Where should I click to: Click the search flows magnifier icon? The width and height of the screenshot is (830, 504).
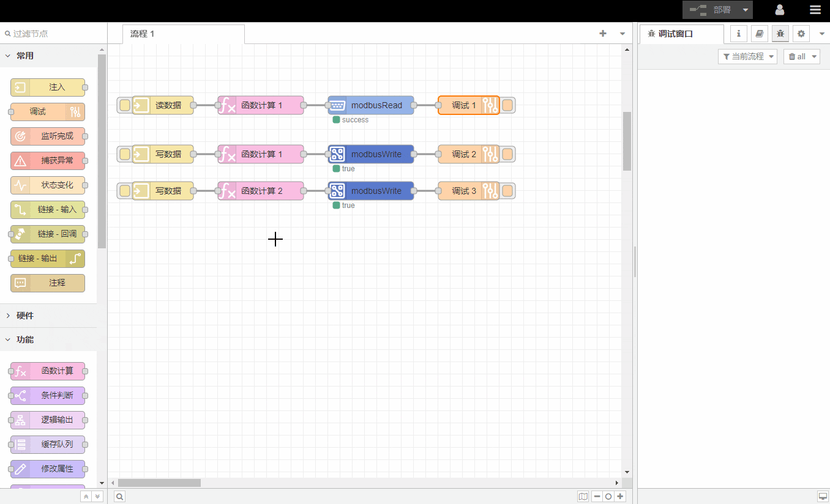tap(120, 497)
